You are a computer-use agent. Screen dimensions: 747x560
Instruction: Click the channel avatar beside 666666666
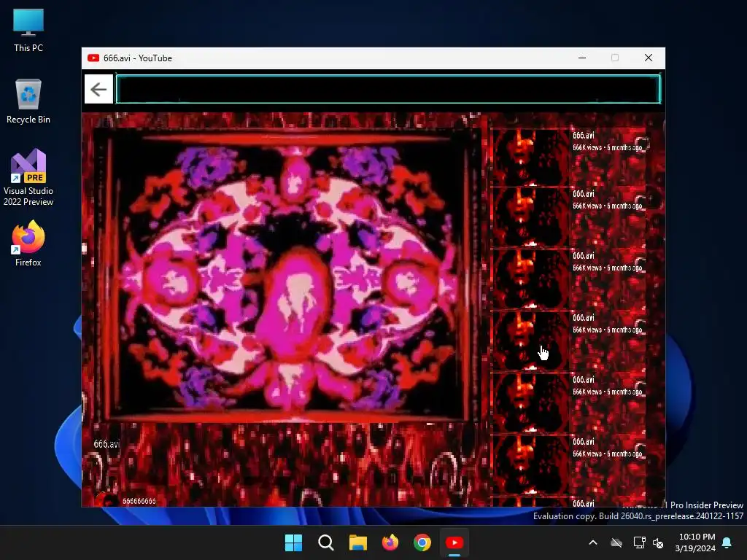click(106, 500)
